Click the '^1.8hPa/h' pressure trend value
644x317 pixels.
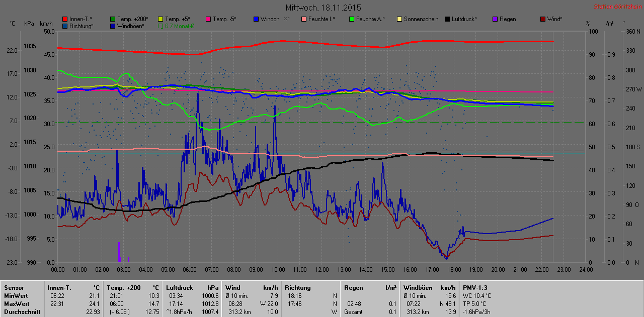click(179, 312)
